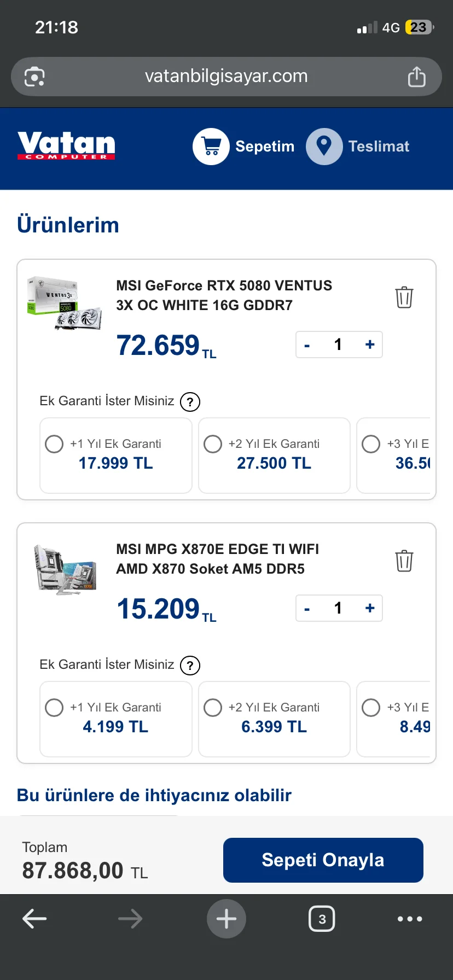
Task: Open warranty help icon for motherboard
Action: tap(190, 666)
